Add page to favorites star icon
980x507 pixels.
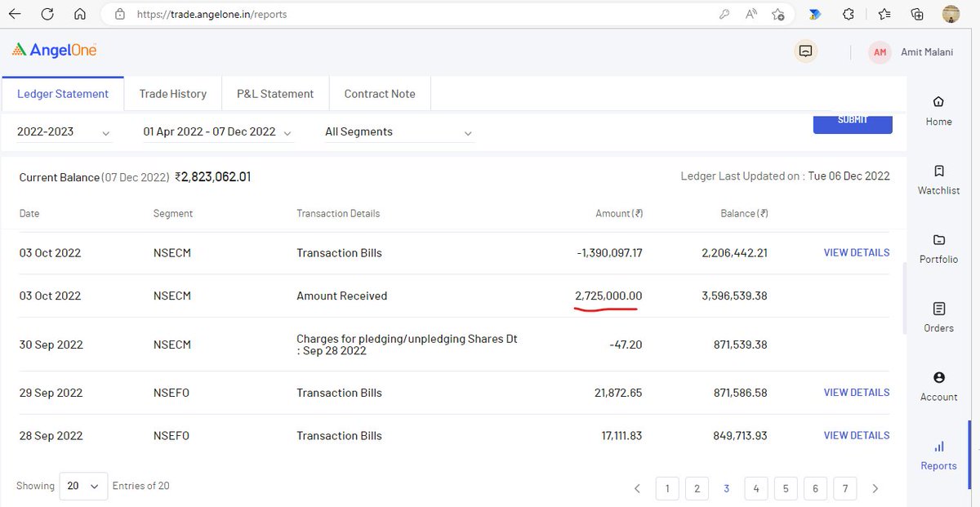tap(778, 14)
